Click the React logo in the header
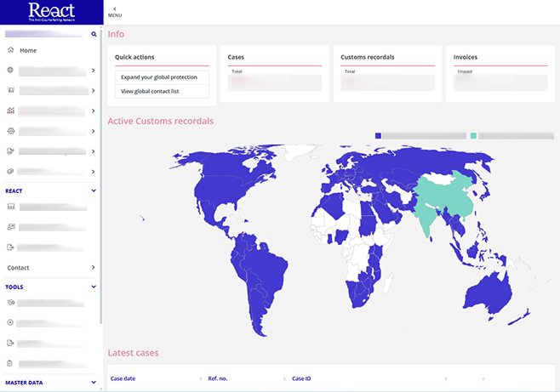This screenshot has height=392, width=560. point(51,12)
